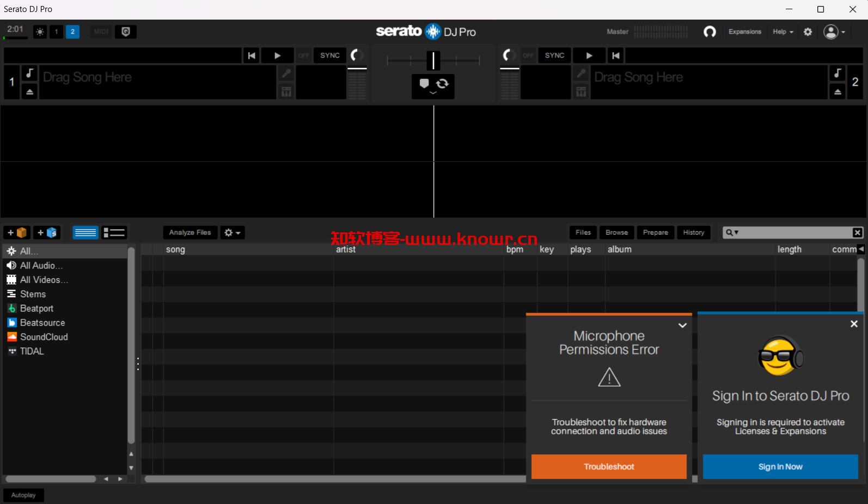The width and height of the screenshot is (868, 504).
Task: Open deck 1 beatgrid pads icon
Action: [286, 91]
